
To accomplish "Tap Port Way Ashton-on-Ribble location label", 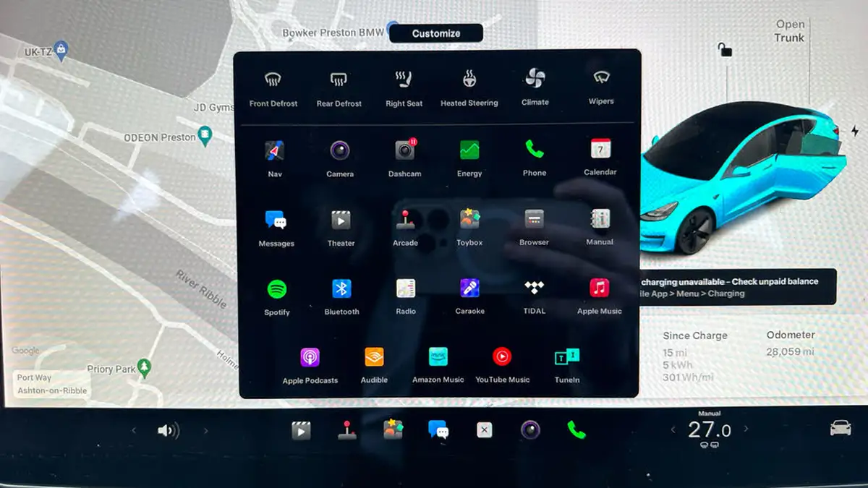I will (52, 384).
